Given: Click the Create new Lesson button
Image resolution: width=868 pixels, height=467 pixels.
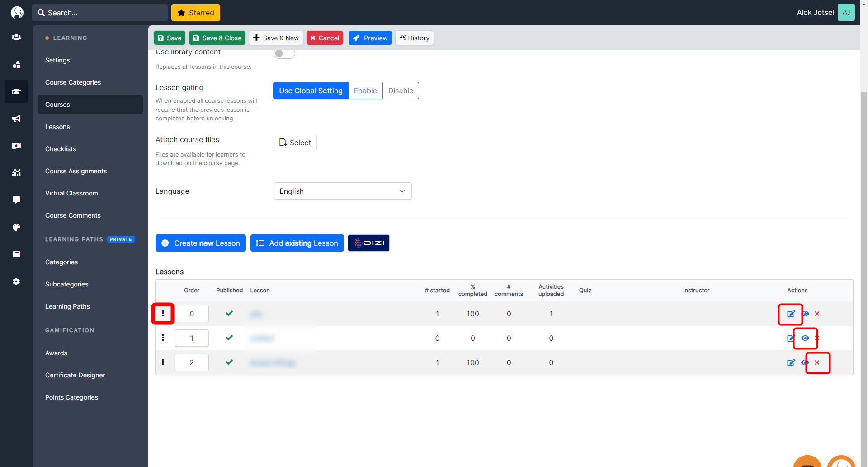Looking at the screenshot, I should click(x=201, y=243).
